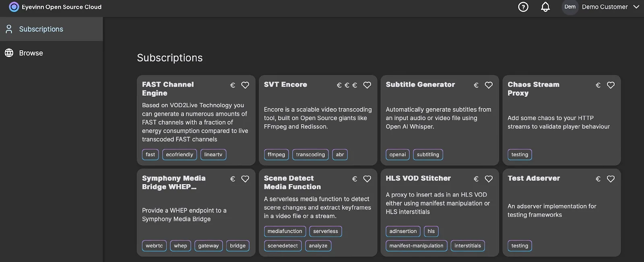Open the Chaos Stream Proxy title
The image size is (644, 262).
click(533, 89)
